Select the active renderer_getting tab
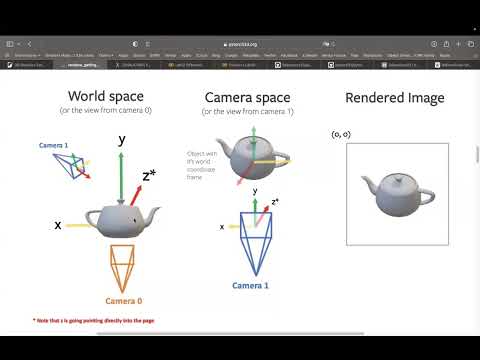Image resolution: width=480 pixels, height=360 pixels. [x=81, y=65]
